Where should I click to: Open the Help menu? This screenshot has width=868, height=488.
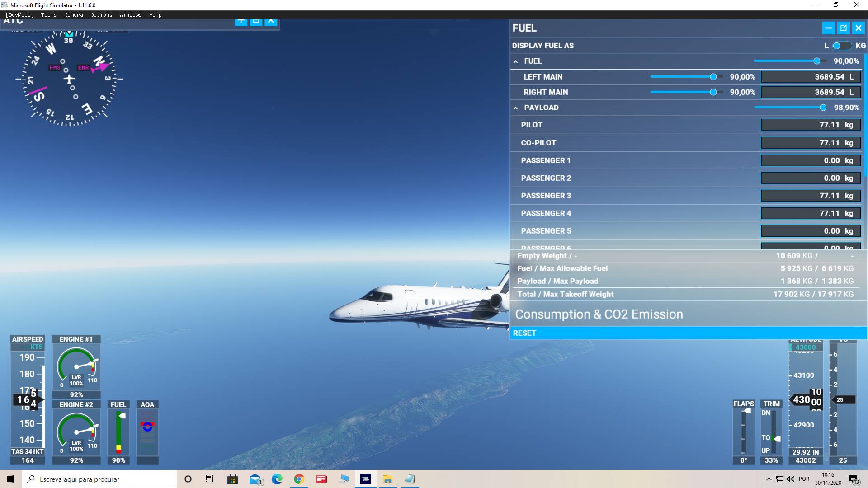tap(156, 15)
